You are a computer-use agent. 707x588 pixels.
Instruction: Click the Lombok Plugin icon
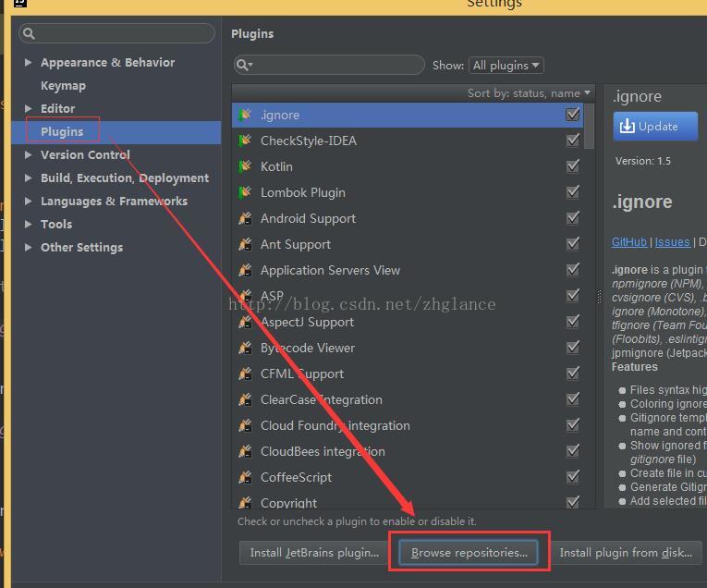(x=245, y=192)
